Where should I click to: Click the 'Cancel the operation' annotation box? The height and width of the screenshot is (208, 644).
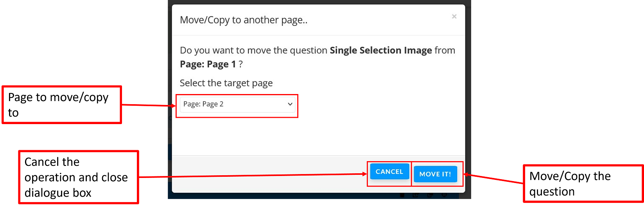[78, 177]
